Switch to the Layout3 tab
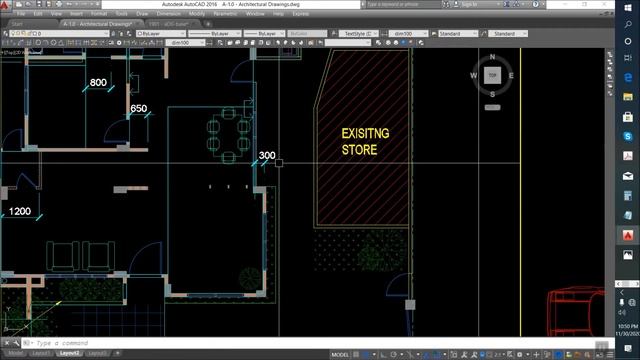 point(97,353)
